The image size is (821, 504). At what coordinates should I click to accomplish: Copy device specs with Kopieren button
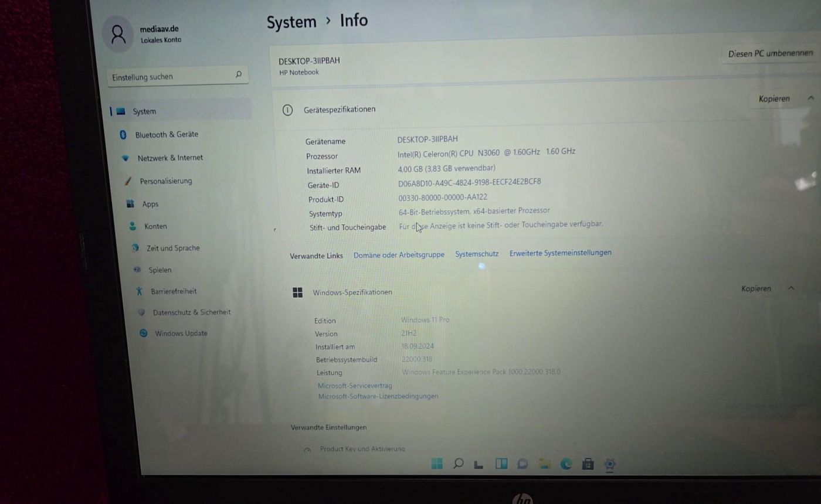774,98
